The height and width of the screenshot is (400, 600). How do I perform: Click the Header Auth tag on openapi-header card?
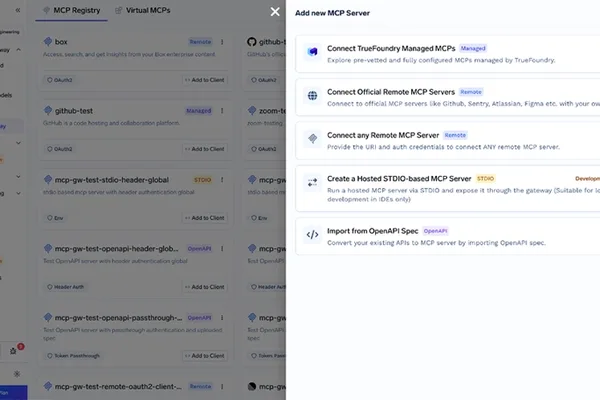tap(65, 287)
